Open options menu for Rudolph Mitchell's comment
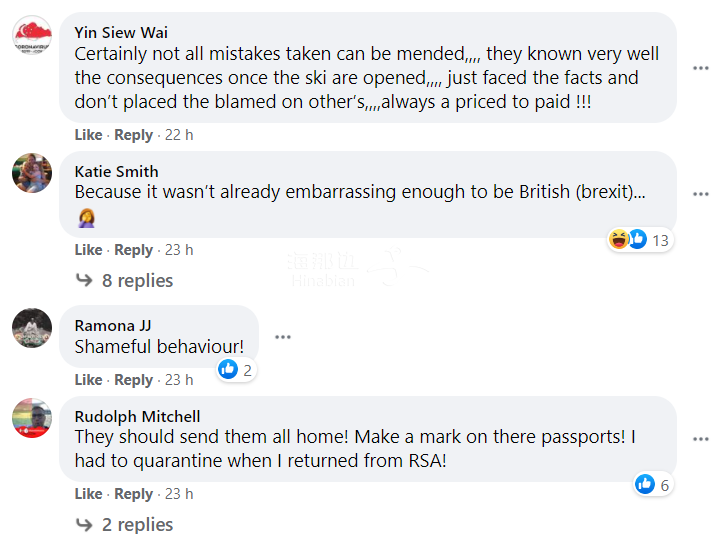 coord(701,438)
